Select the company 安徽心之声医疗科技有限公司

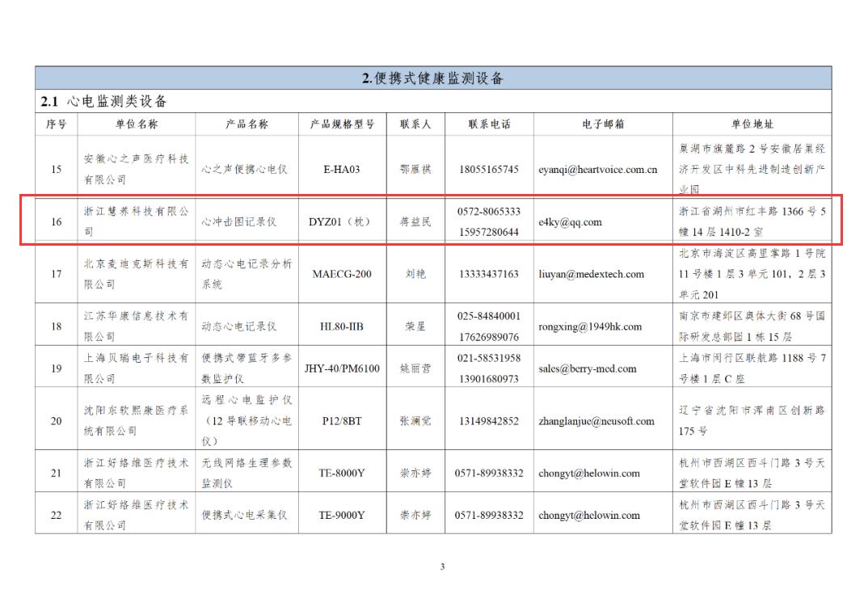pos(137,169)
